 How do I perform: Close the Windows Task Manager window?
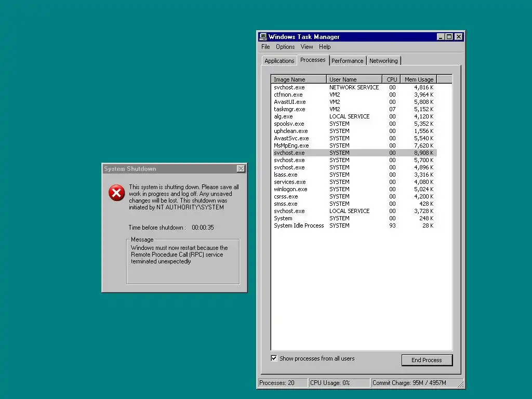pos(458,37)
